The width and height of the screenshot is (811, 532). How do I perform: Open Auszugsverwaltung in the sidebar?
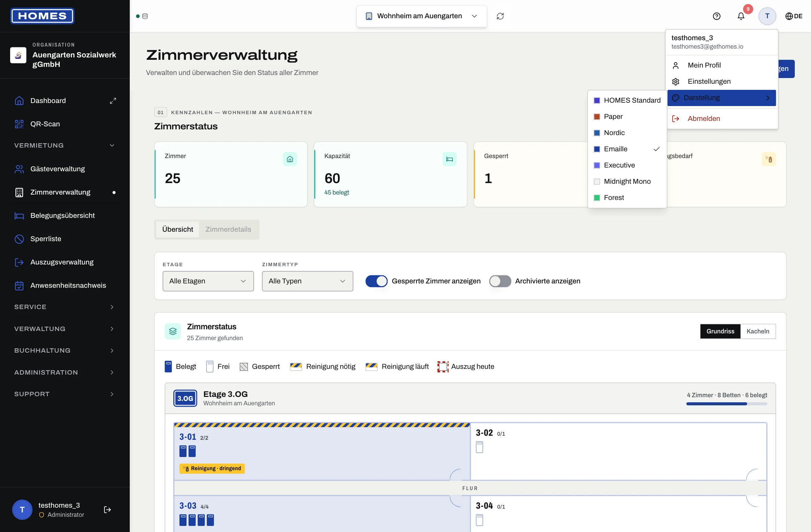click(65, 262)
